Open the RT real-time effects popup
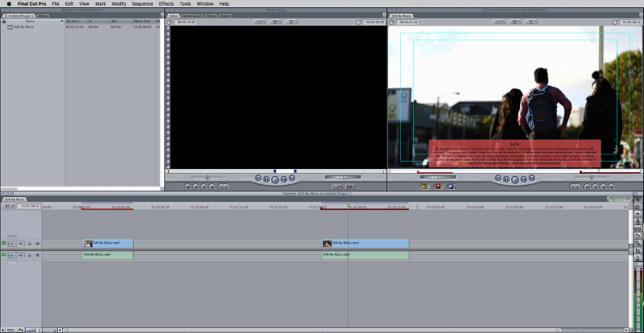The image size is (644, 333). (x=9, y=206)
